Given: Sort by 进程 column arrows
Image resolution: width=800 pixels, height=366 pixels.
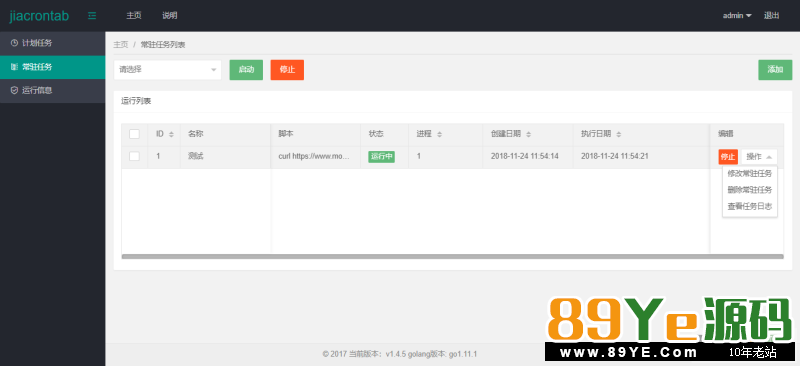Looking at the screenshot, I should (x=439, y=134).
